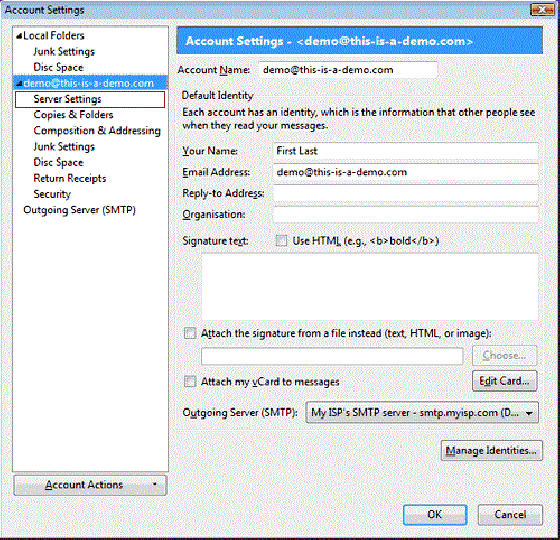
Task: Click the Manage Identities button
Action: 492,450
